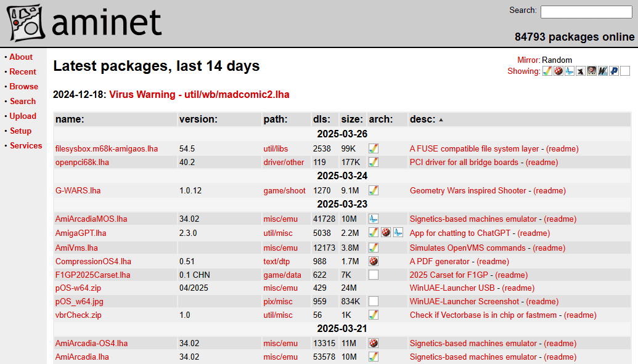Change the mirror by clicking Random
The width and height of the screenshot is (638, 364).
[x=557, y=60]
